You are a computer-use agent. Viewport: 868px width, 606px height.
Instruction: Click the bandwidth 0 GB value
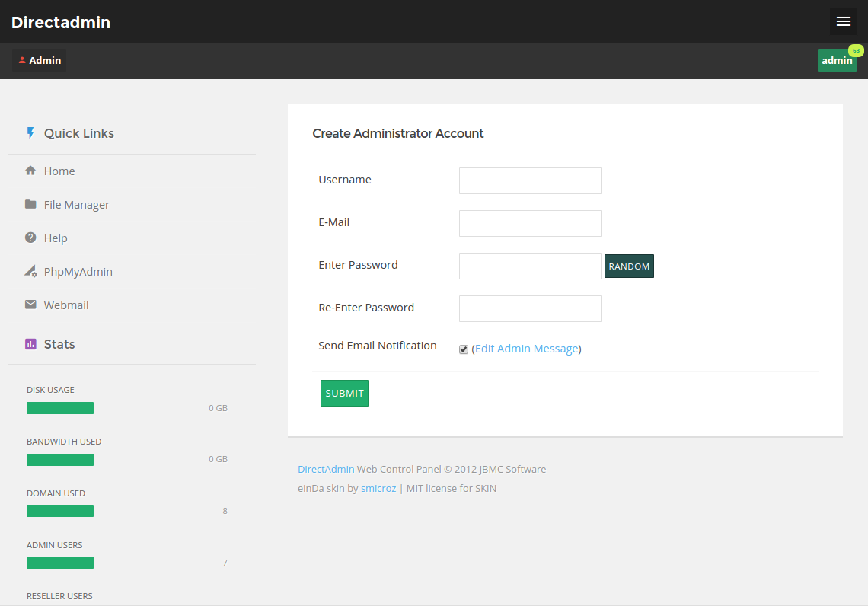click(218, 459)
